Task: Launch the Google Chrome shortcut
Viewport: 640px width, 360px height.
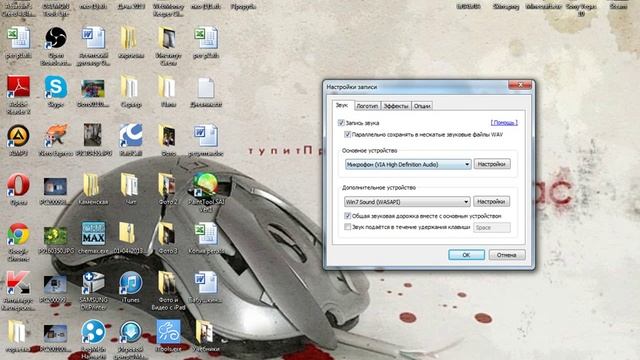Action: (18, 234)
